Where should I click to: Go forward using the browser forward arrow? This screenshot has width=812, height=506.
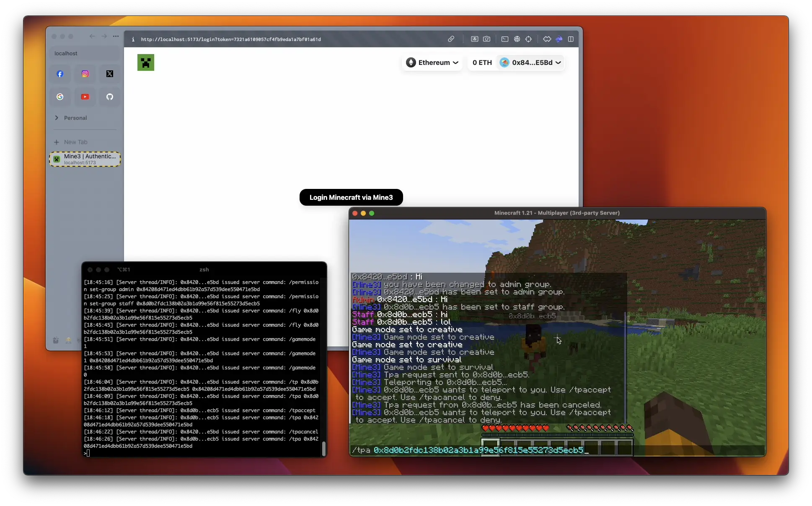pyautogui.click(x=104, y=36)
